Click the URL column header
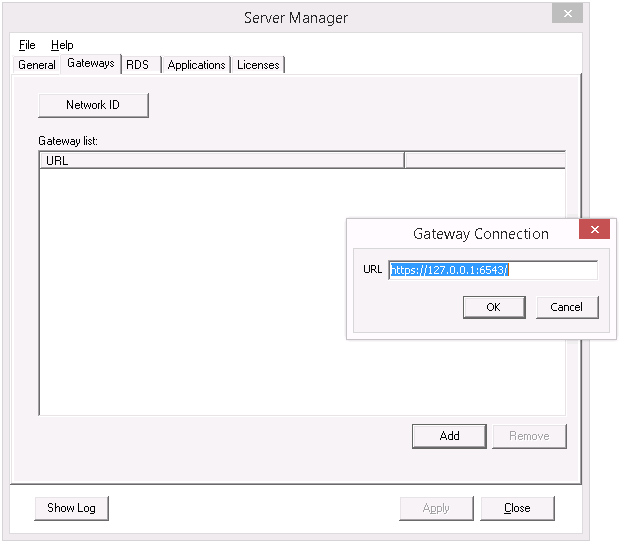The image size is (622, 545). pos(221,160)
